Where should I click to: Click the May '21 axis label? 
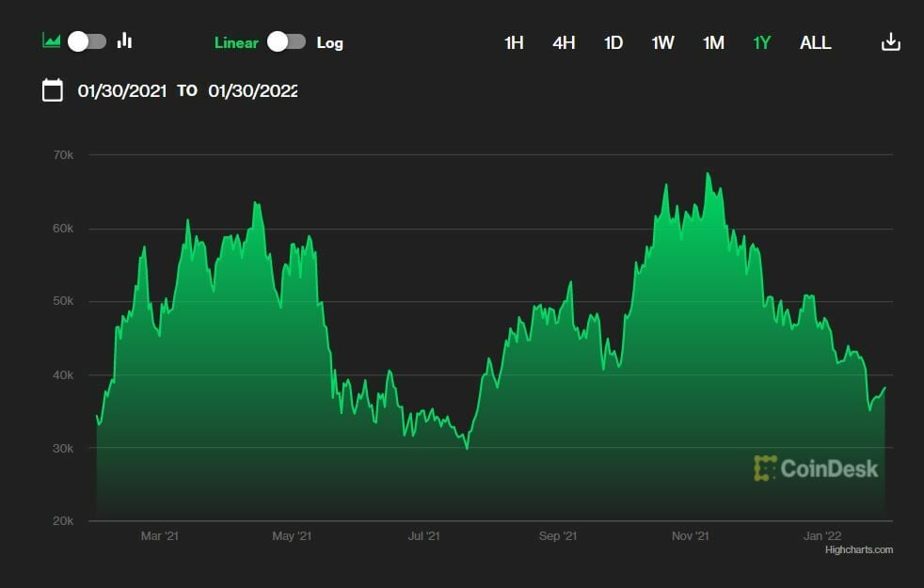[x=292, y=536]
